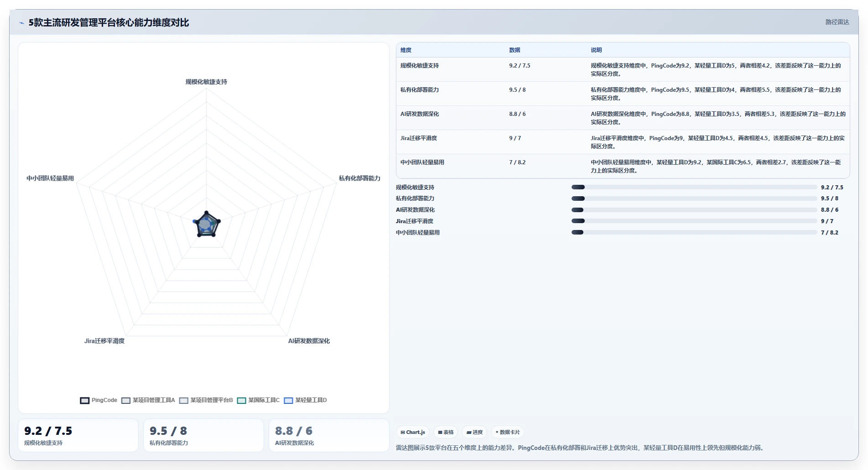868x470 pixels.
Task: Toggle PingCode legend entry in chart
Action: (99, 400)
